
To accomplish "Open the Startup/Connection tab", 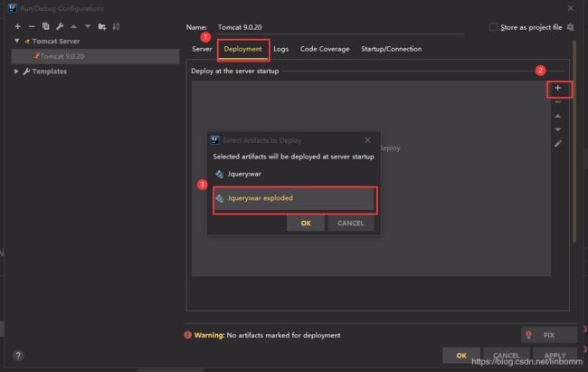I will click(391, 49).
